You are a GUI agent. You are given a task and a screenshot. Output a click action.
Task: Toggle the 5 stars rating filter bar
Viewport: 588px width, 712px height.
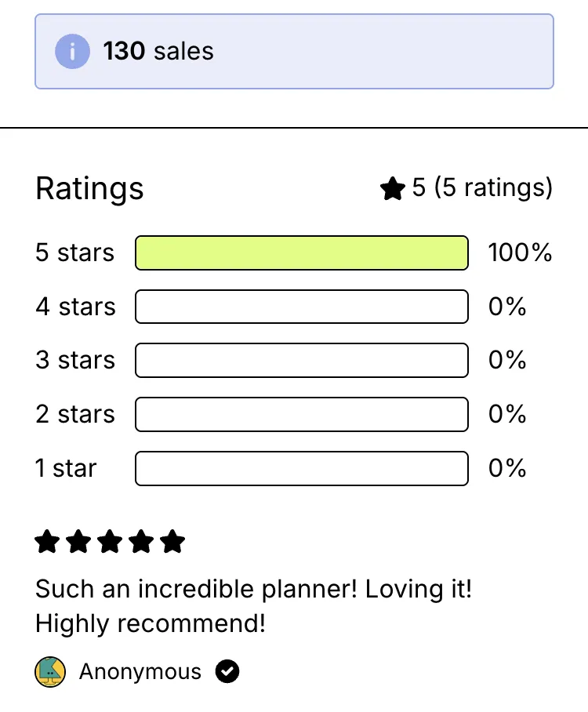click(301, 252)
